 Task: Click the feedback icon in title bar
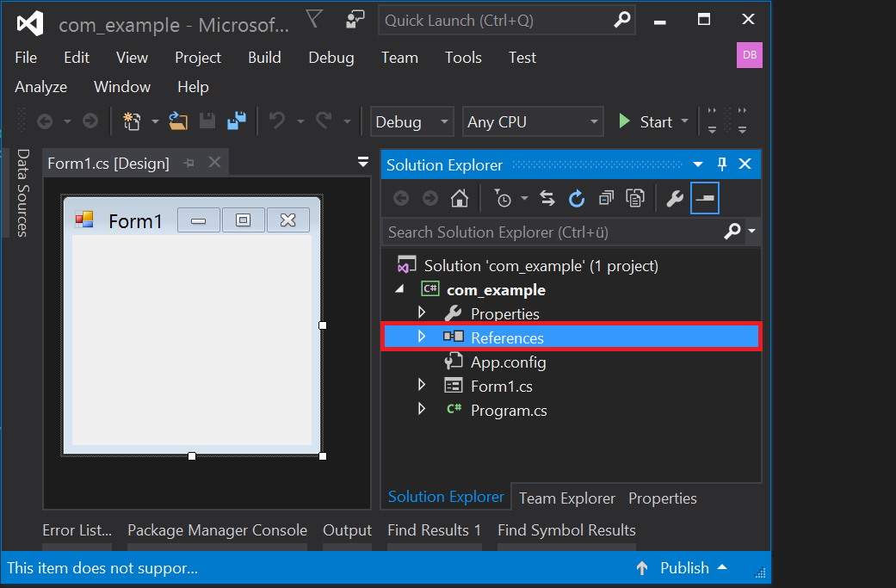point(355,21)
